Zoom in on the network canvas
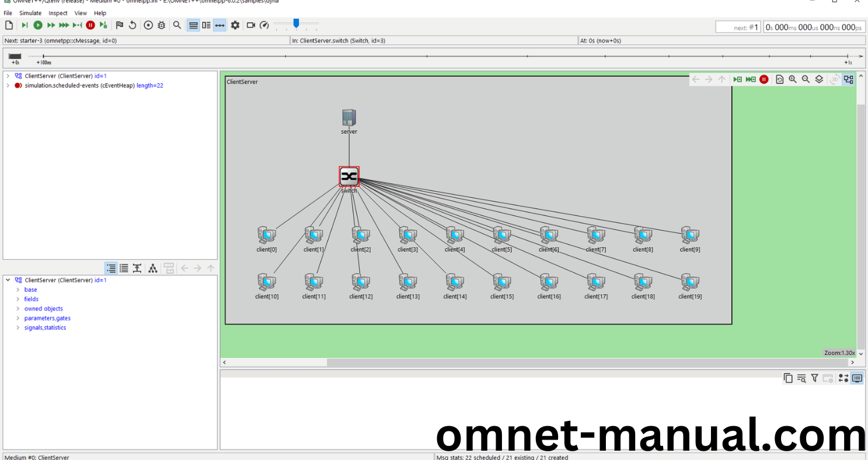This screenshot has width=868, height=460. (x=793, y=79)
